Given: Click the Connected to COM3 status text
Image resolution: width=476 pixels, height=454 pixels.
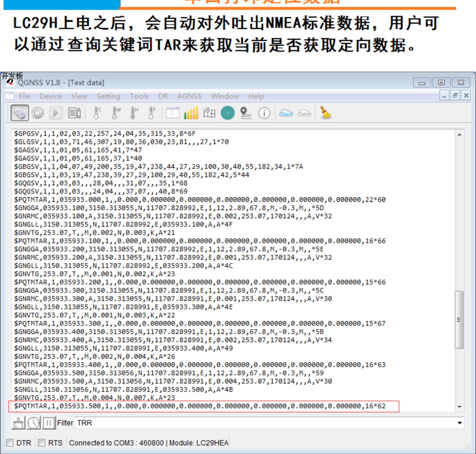Looking at the screenshot, I should pos(149,443).
